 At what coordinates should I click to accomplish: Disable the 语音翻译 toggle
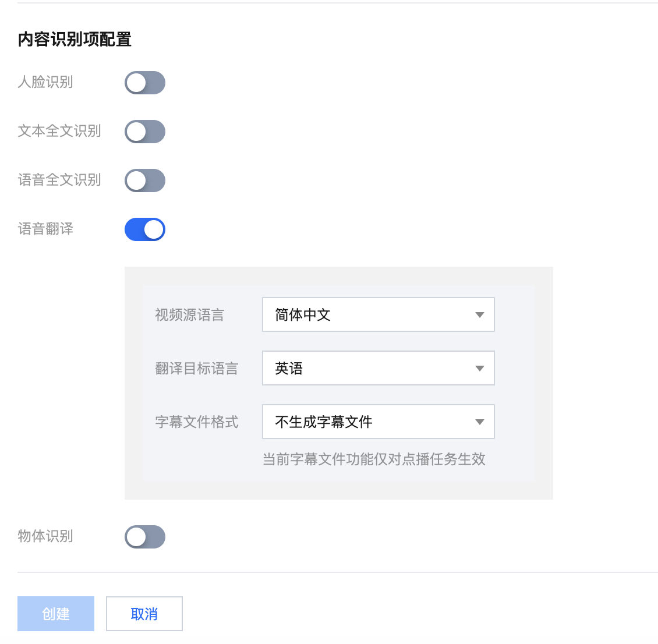coord(145,229)
